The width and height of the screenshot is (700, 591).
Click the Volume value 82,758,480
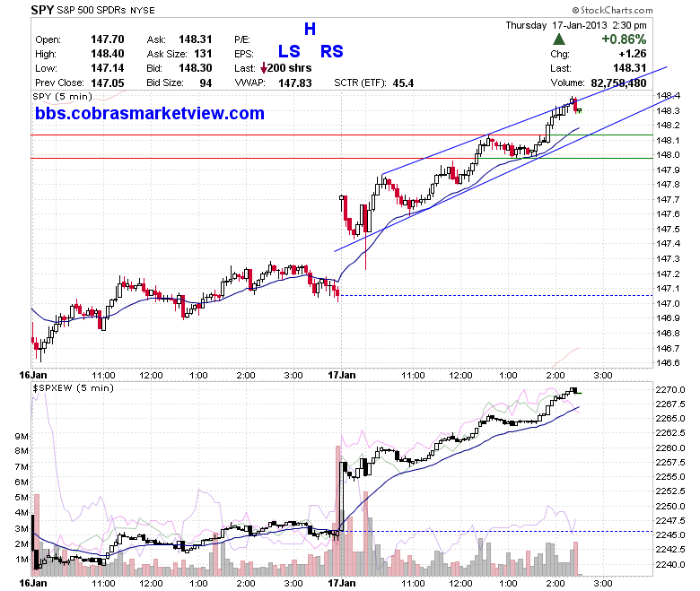point(618,83)
